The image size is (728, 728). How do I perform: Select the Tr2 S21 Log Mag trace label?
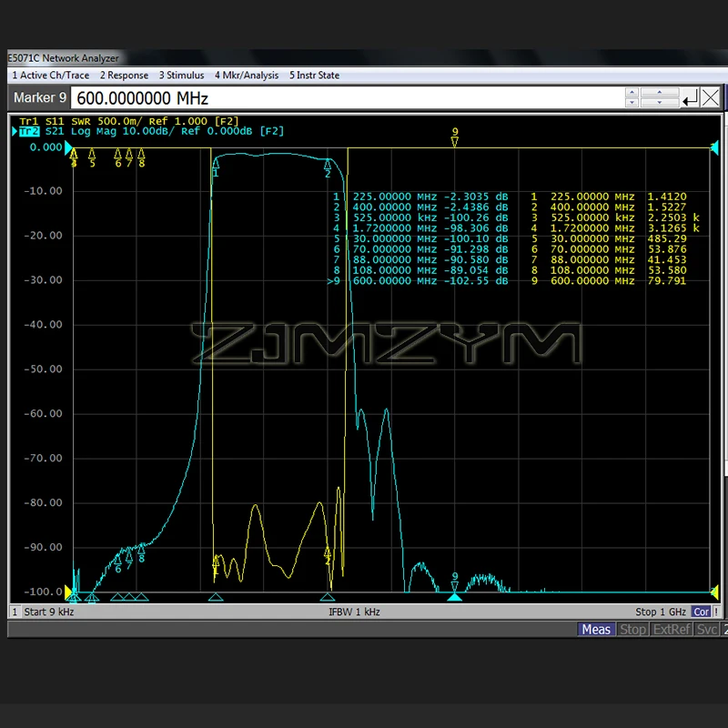151,131
